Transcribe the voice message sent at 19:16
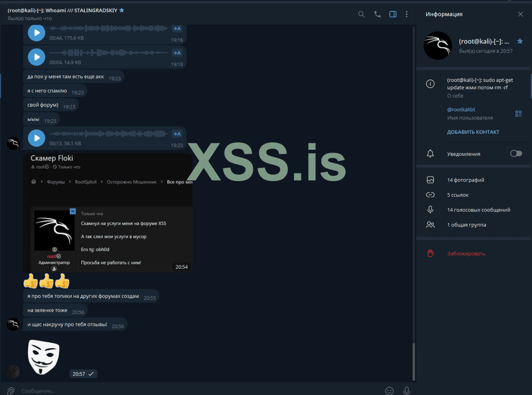The width and height of the screenshot is (532, 395). point(177,29)
